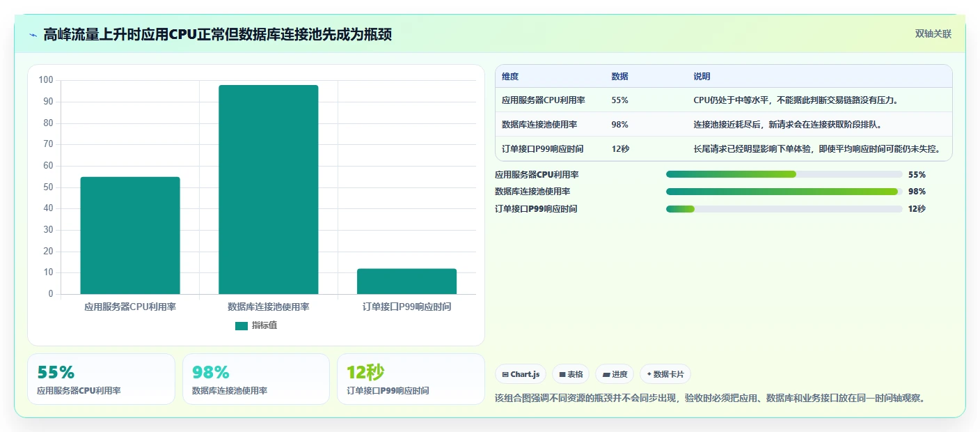Click the 数据库连接池使用率 progress bar at 98%
Screen dimensions: 980x432
pyautogui.click(x=784, y=192)
